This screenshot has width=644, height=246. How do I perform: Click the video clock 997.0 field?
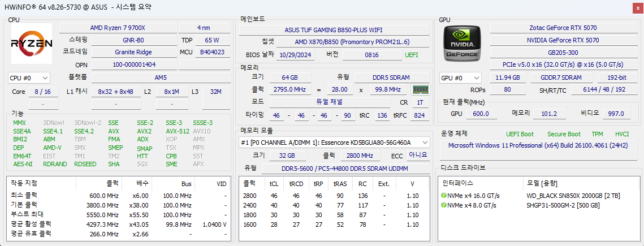click(616, 114)
